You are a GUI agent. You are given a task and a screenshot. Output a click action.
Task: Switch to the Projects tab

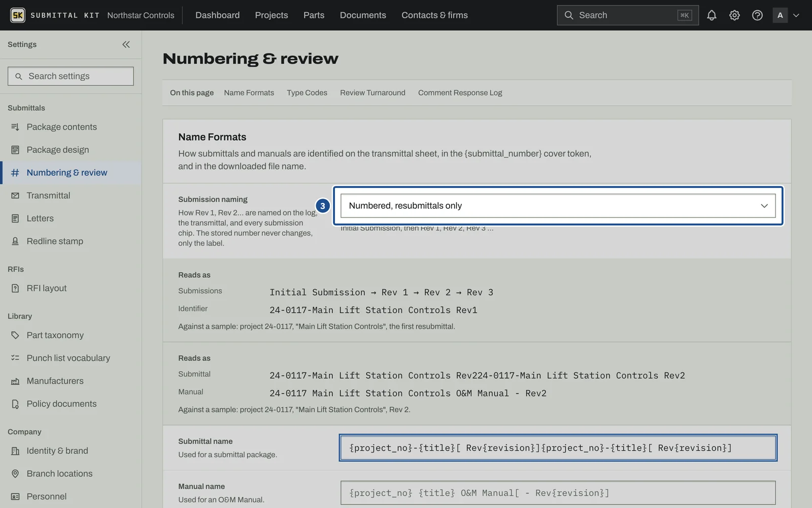[272, 15]
